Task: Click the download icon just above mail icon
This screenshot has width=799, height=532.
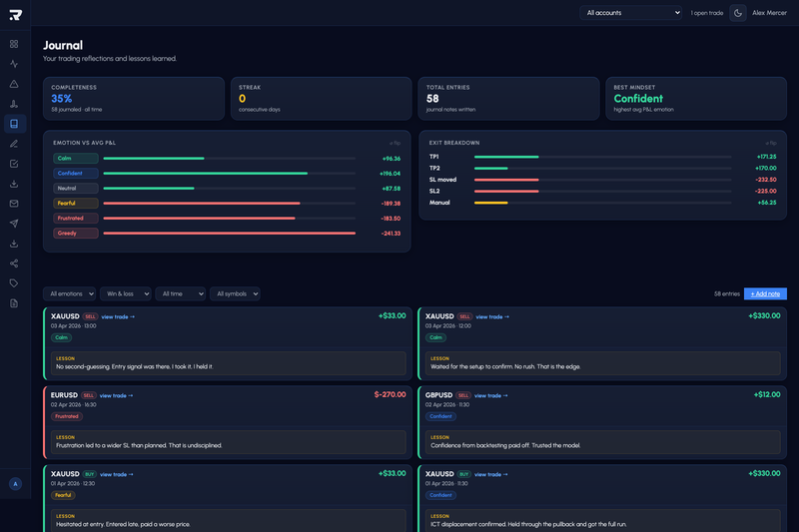Action: (14, 184)
